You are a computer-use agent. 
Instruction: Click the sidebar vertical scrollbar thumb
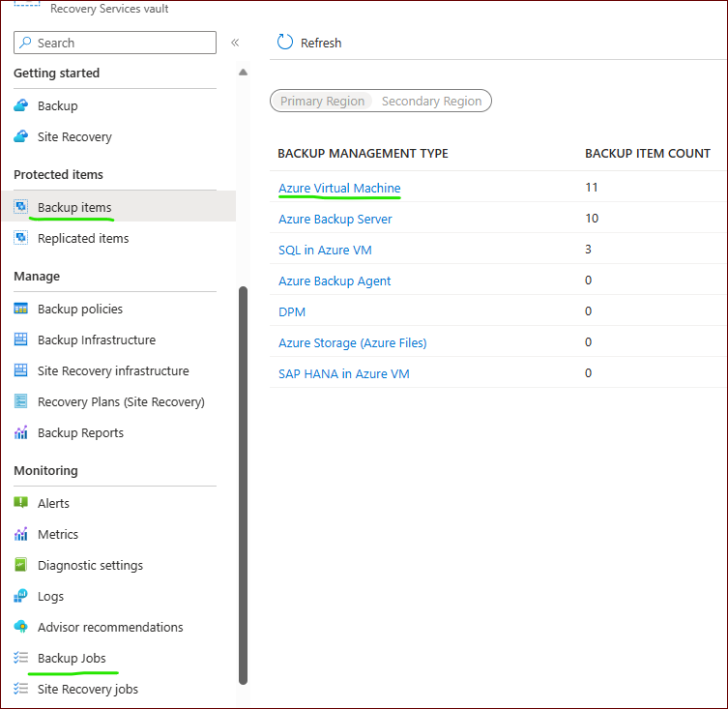pyautogui.click(x=243, y=485)
